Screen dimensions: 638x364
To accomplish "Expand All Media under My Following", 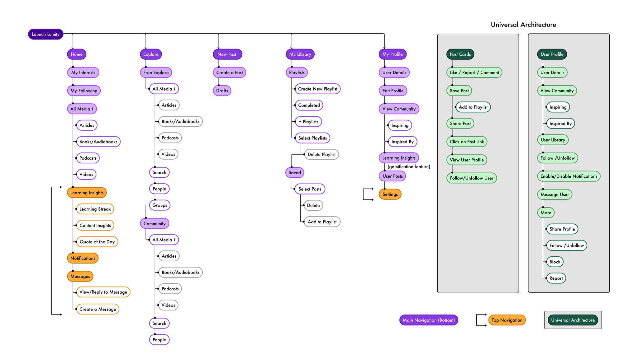I will click(x=82, y=109).
